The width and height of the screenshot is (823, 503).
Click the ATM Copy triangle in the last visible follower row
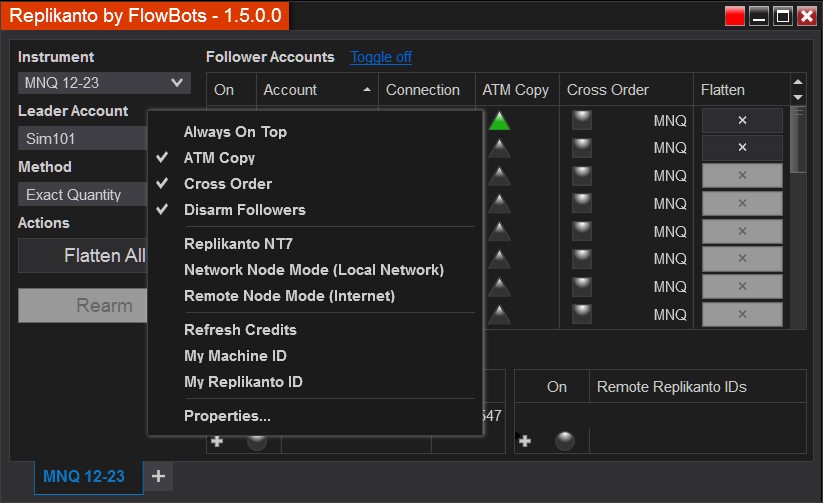point(499,315)
